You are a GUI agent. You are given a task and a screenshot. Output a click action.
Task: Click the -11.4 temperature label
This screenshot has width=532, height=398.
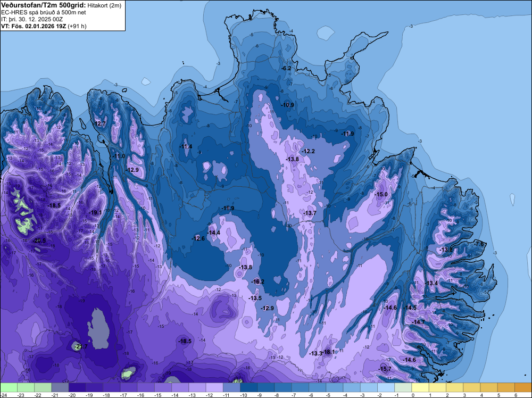point(186,146)
